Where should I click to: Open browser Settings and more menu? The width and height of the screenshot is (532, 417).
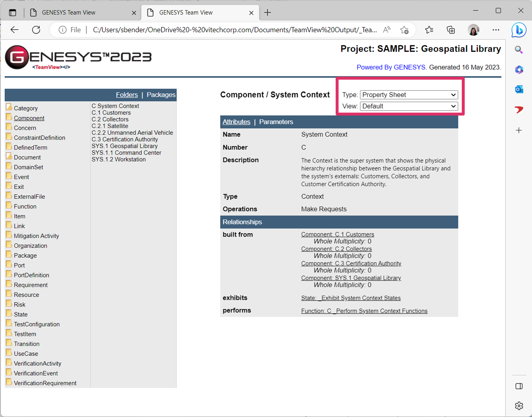[x=496, y=30]
